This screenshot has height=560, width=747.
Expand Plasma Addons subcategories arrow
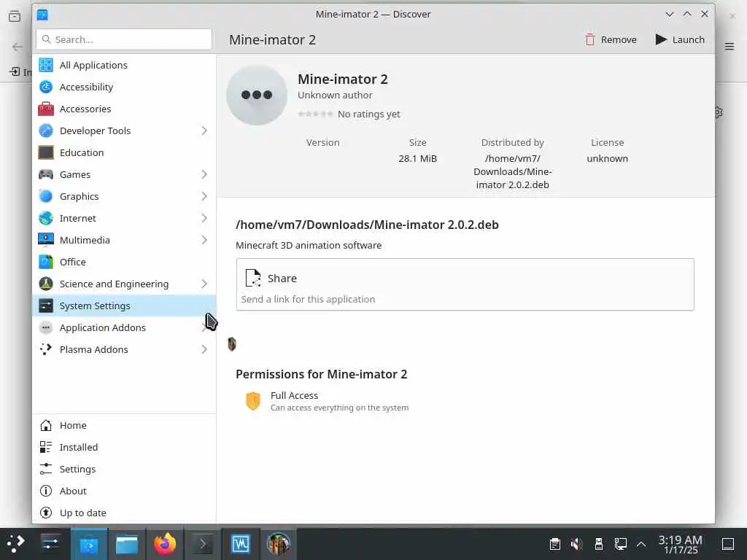[x=204, y=350]
